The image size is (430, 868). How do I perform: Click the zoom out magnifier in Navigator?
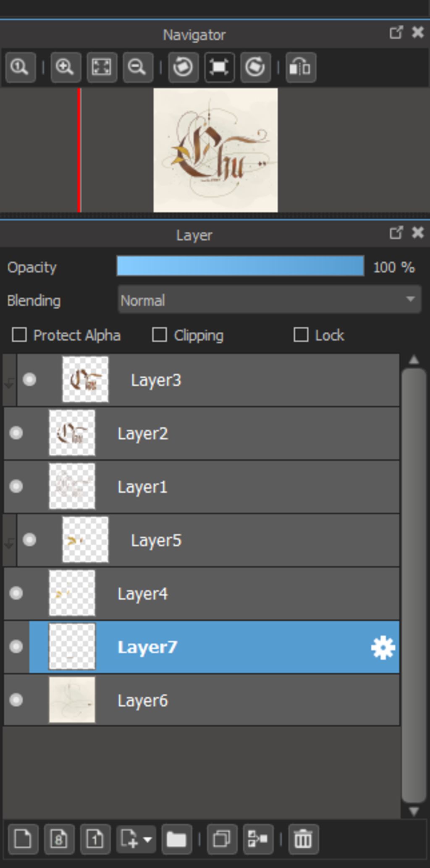pyautogui.click(x=138, y=67)
